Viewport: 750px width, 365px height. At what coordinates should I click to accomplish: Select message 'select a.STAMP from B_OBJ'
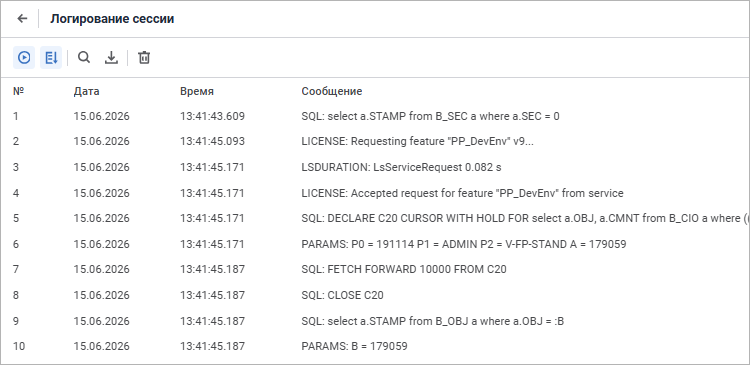[433, 321]
